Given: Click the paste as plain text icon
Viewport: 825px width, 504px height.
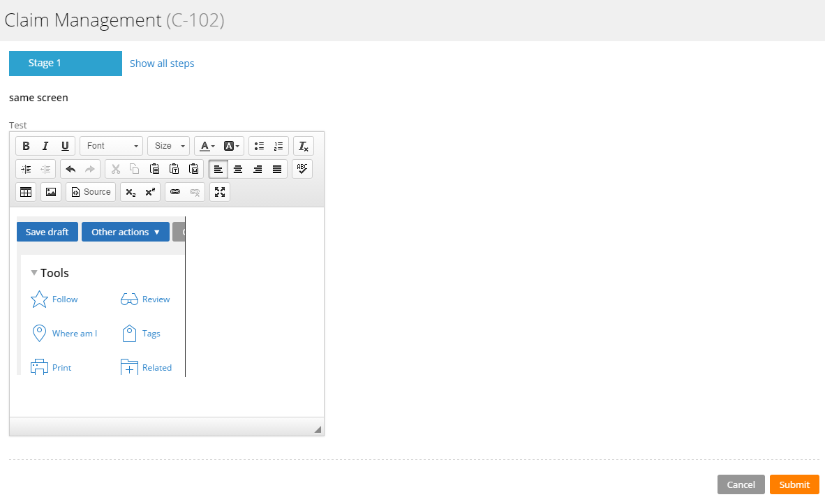Looking at the screenshot, I should click(174, 169).
